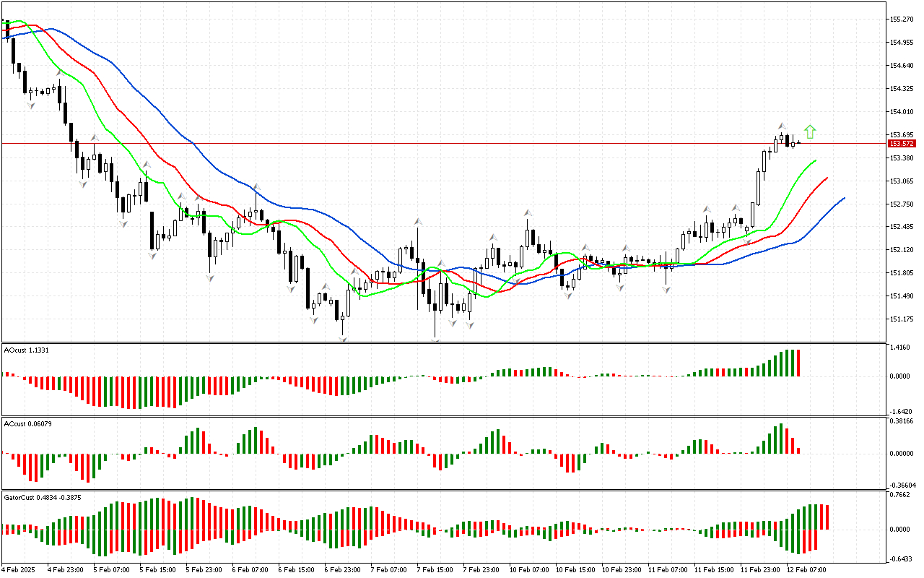This screenshot has height=578, width=924.
Task: Click the 5 Feb 07:00 time label
Action: pyautogui.click(x=111, y=569)
